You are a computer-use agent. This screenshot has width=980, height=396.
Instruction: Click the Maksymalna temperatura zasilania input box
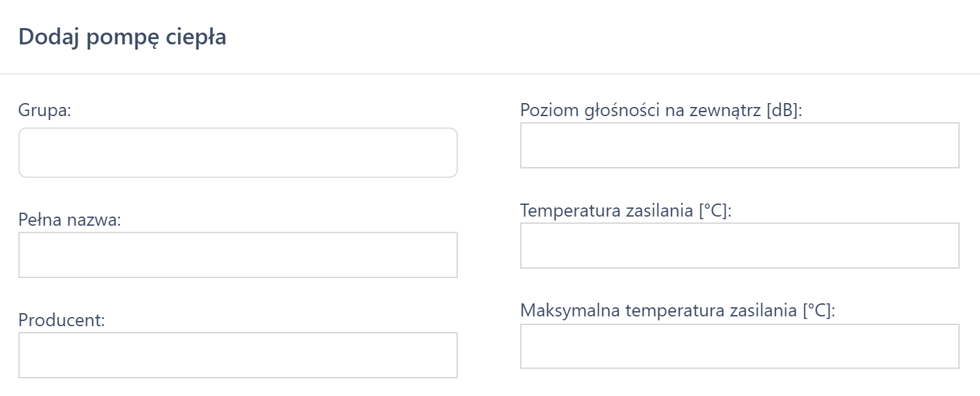point(739,346)
